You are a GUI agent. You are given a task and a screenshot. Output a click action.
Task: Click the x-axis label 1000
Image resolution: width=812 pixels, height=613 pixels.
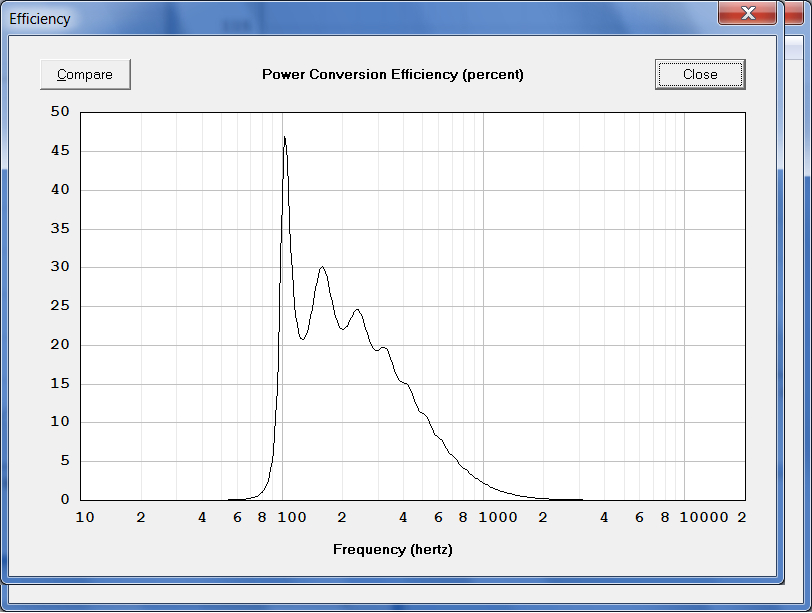[498, 517]
